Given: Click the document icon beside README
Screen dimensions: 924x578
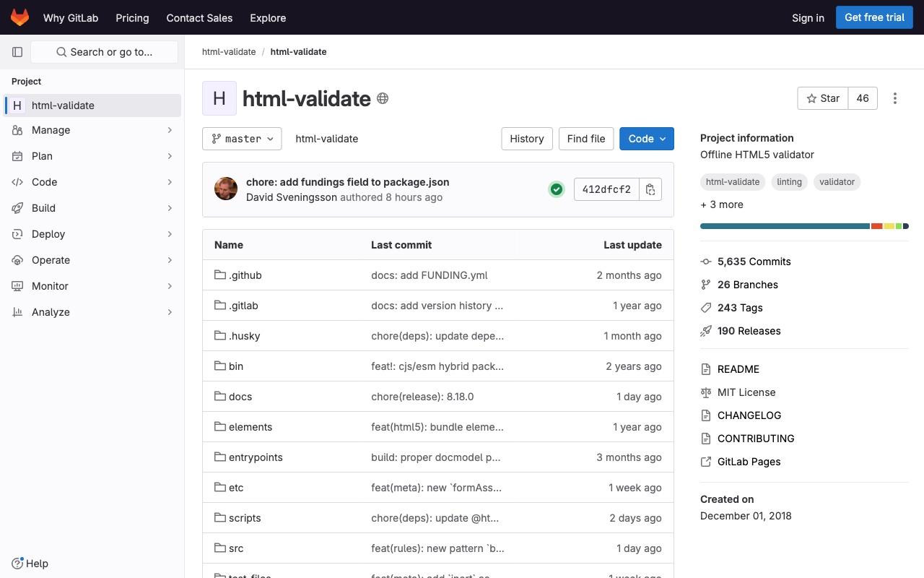Looking at the screenshot, I should tap(706, 369).
